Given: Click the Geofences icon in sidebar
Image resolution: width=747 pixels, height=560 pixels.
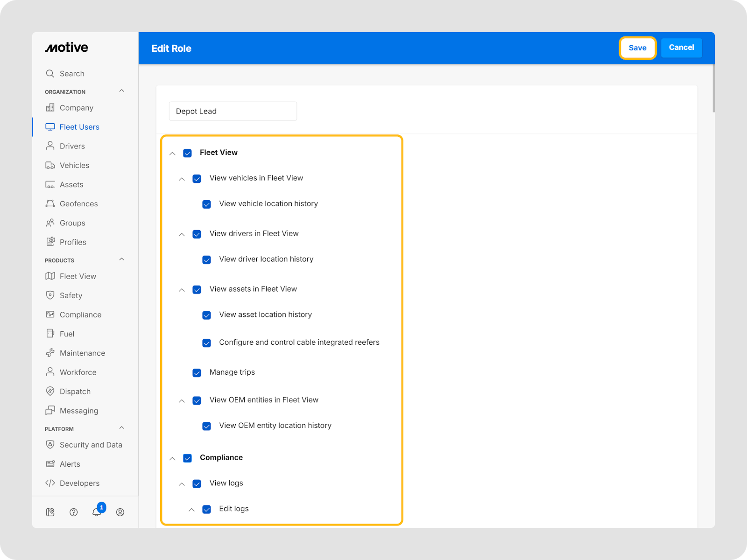Looking at the screenshot, I should point(50,204).
